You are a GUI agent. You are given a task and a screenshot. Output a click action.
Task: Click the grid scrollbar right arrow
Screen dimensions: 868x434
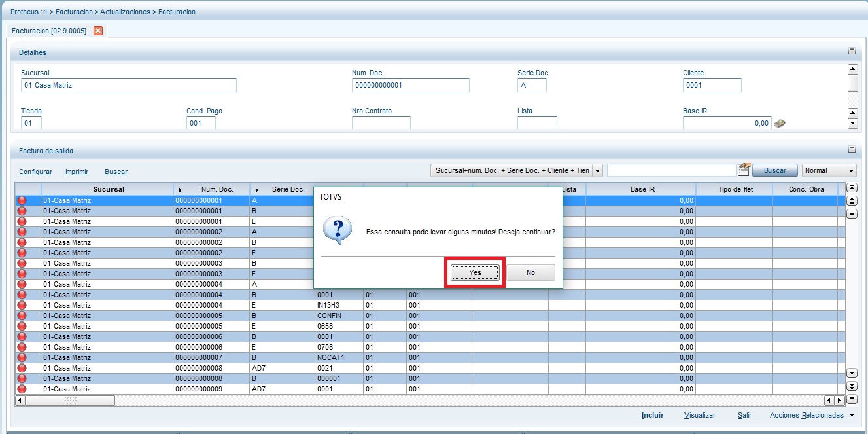point(839,400)
